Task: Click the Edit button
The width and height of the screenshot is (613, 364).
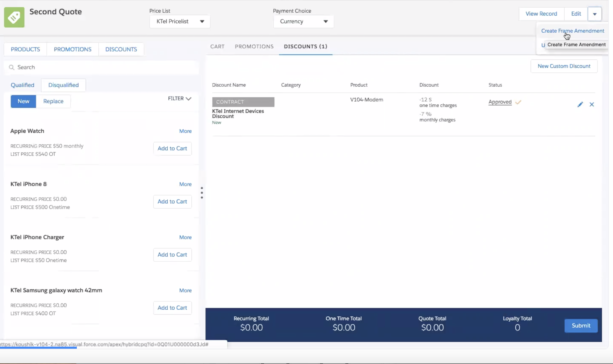Action: pos(576,14)
